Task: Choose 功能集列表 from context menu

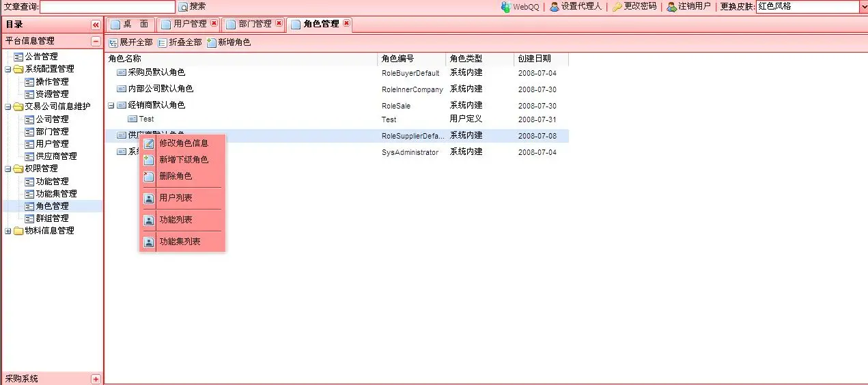Action: click(182, 242)
